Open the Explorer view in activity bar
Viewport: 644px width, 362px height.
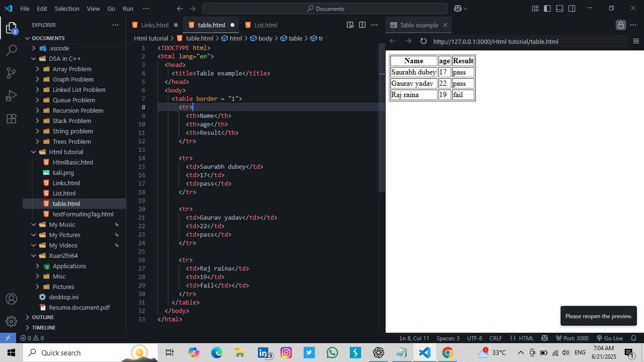click(11, 28)
